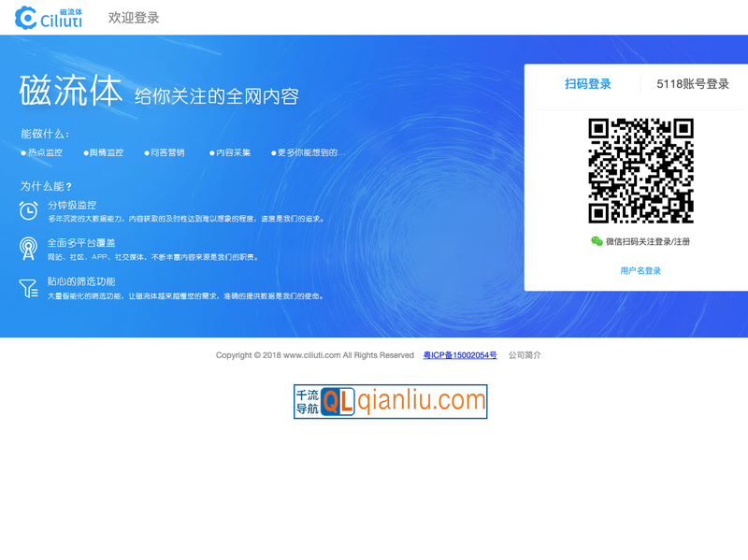748x560 pixels.
Task: Click the 分钟级监控 heading
Action: coord(72,205)
